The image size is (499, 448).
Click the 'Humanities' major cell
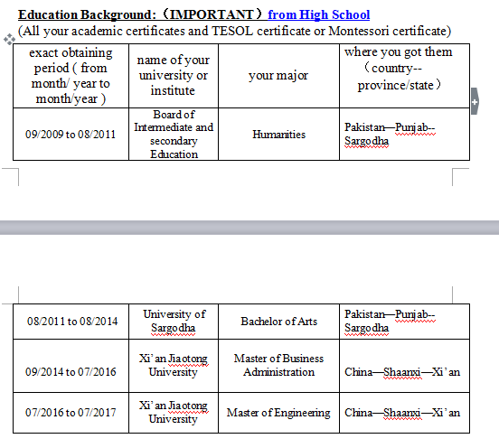(x=278, y=135)
